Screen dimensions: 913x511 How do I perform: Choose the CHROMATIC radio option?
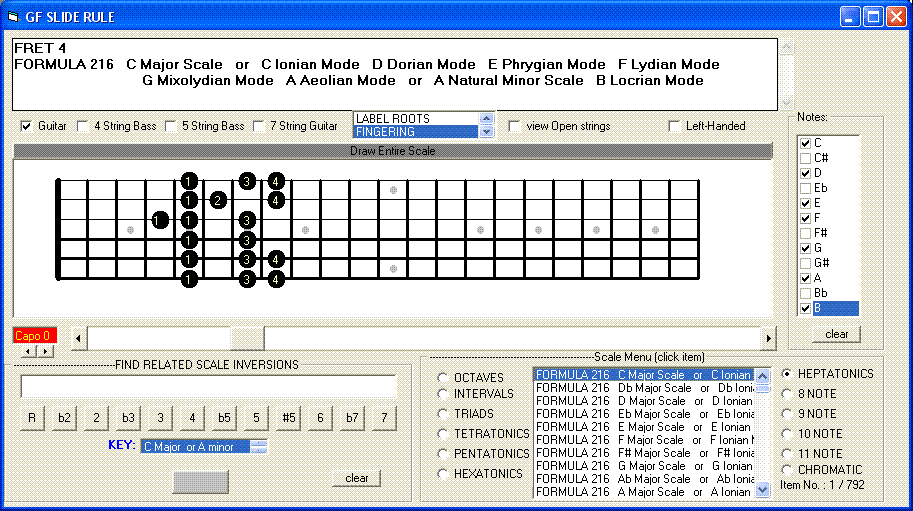tap(786, 470)
